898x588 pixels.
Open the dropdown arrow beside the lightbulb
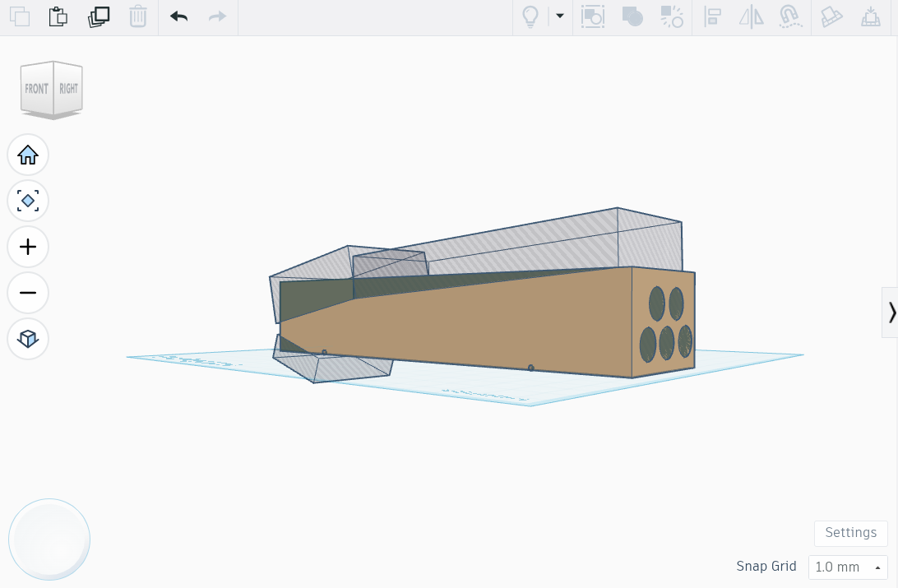[560, 16]
